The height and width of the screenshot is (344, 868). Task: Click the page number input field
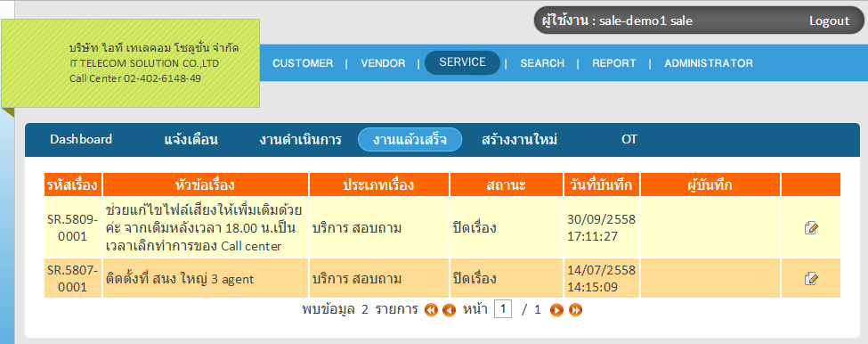503,309
